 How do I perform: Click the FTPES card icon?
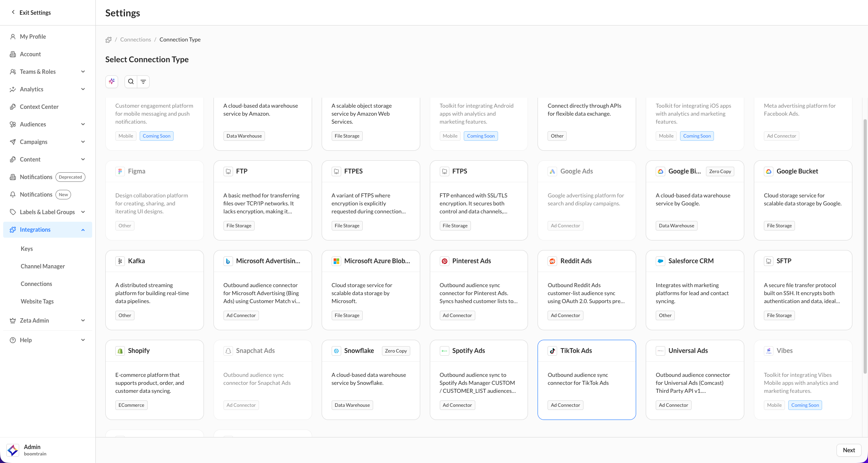(x=336, y=171)
